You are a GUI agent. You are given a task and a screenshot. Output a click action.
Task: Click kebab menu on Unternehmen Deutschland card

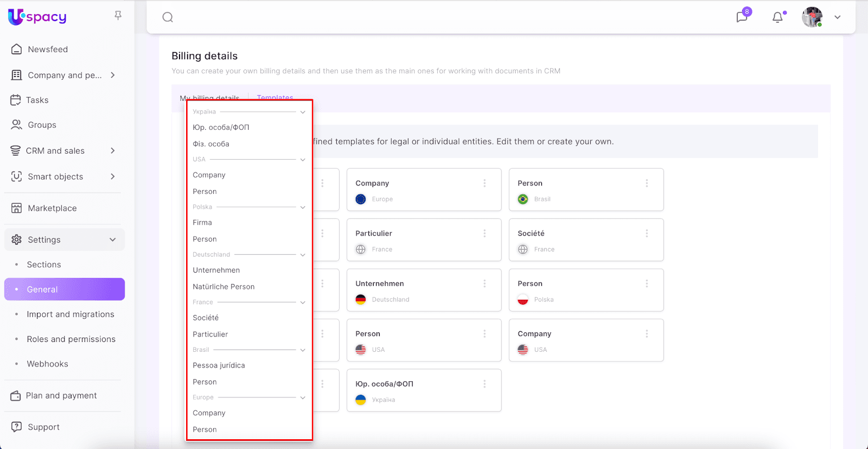(484, 283)
